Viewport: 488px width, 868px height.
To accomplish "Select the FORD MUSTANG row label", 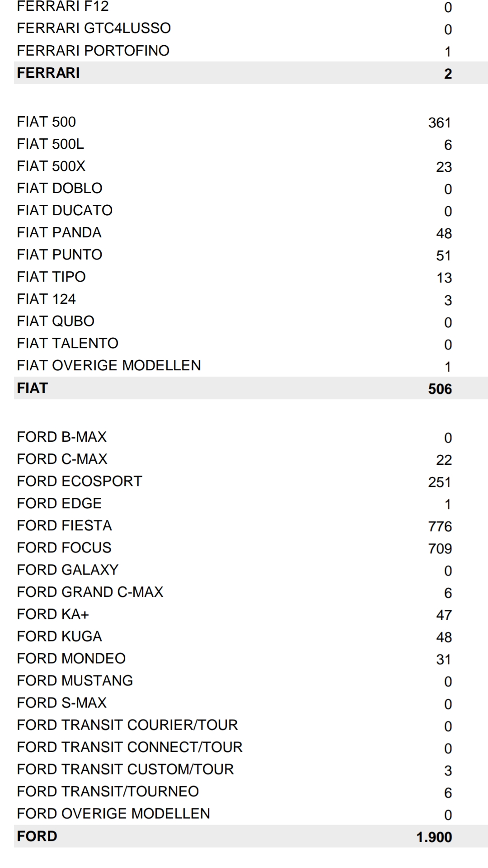I will click(75, 680).
